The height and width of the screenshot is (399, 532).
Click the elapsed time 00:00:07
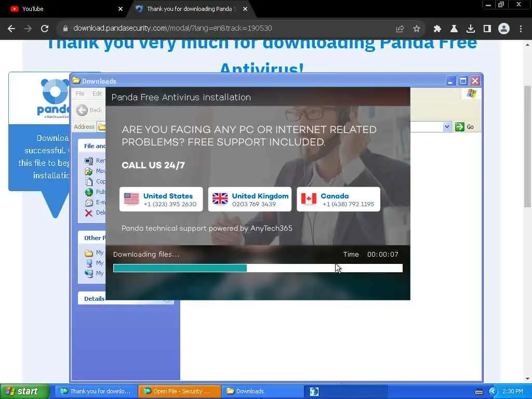tap(383, 255)
